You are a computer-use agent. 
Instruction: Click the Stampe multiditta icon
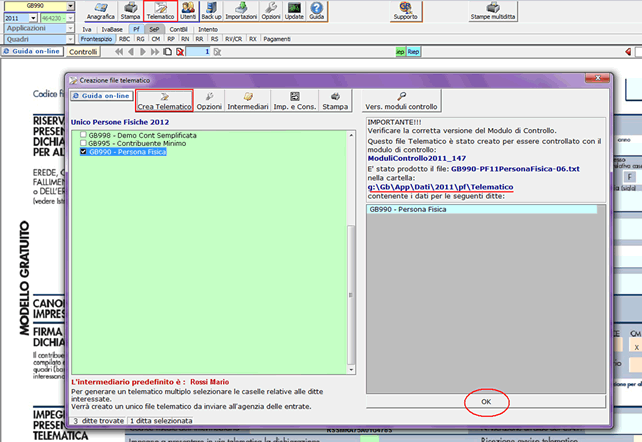[493, 11]
